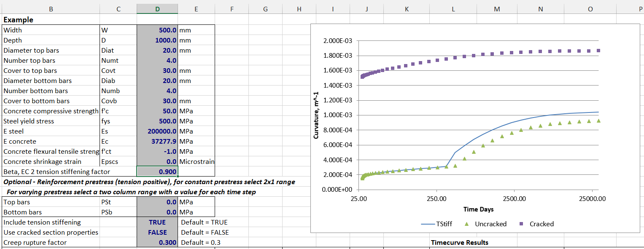Viewport: 644px width, 249px height.
Task: Click the Cracked legend entry
Action: coord(537,224)
